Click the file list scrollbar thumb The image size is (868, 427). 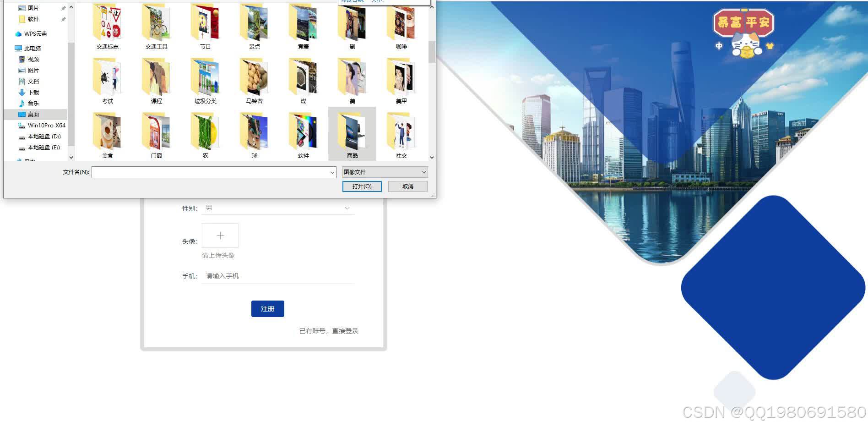pyautogui.click(x=432, y=52)
